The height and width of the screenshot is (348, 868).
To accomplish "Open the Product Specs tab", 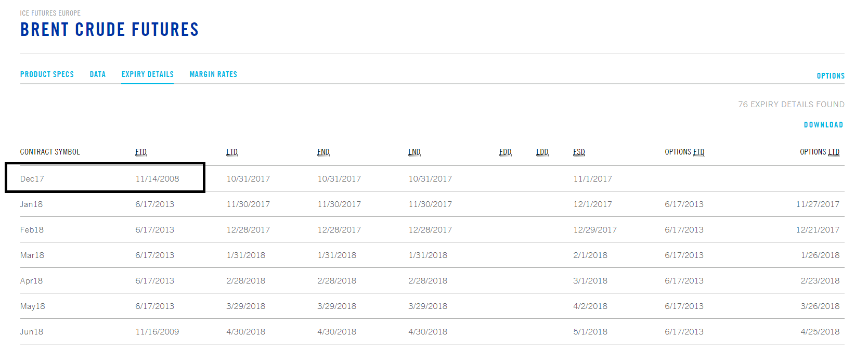I will pos(47,74).
